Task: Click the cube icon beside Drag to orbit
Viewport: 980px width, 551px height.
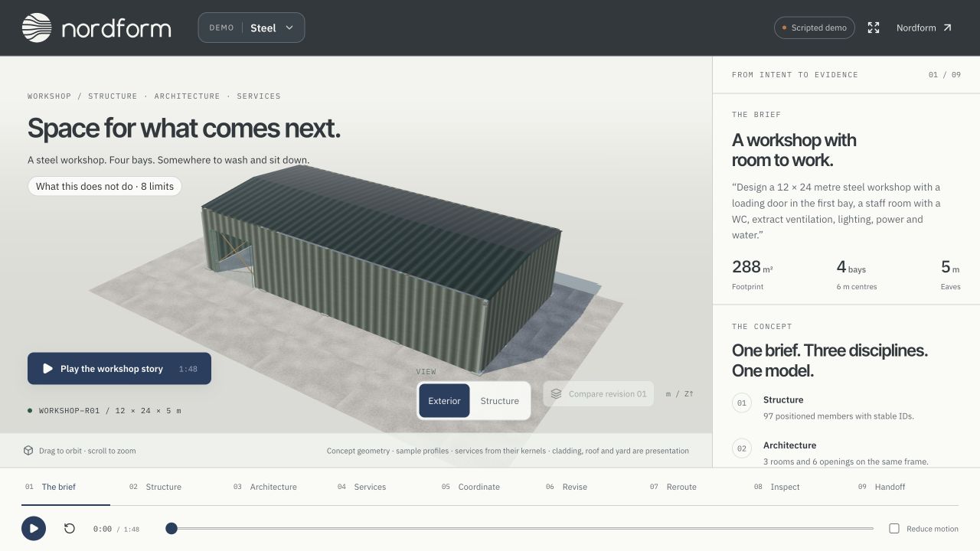Action: 28,451
